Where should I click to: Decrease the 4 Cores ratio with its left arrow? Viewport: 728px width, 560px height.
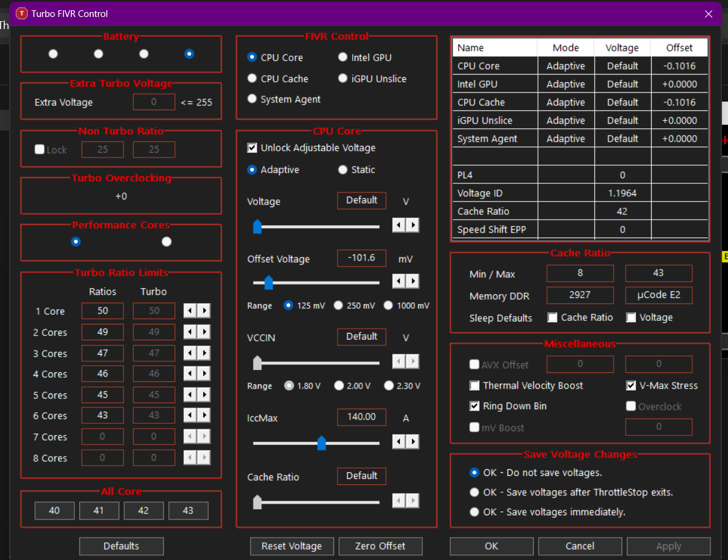[x=190, y=374]
